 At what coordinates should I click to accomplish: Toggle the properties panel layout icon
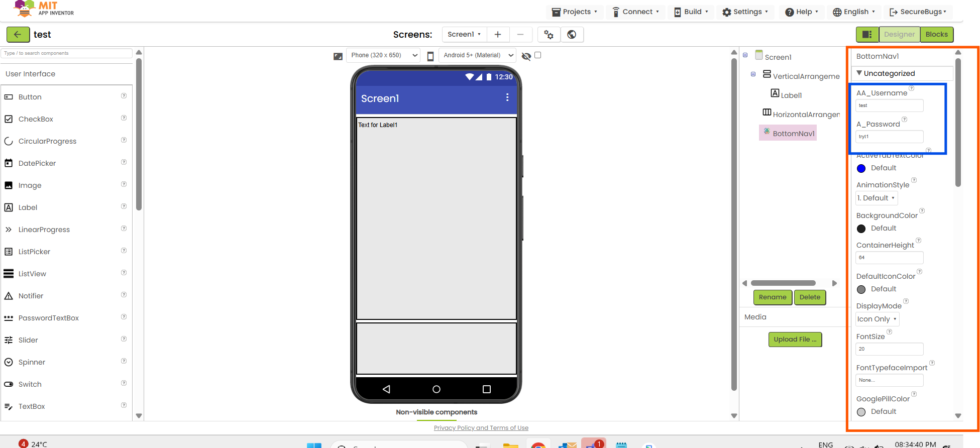click(867, 35)
